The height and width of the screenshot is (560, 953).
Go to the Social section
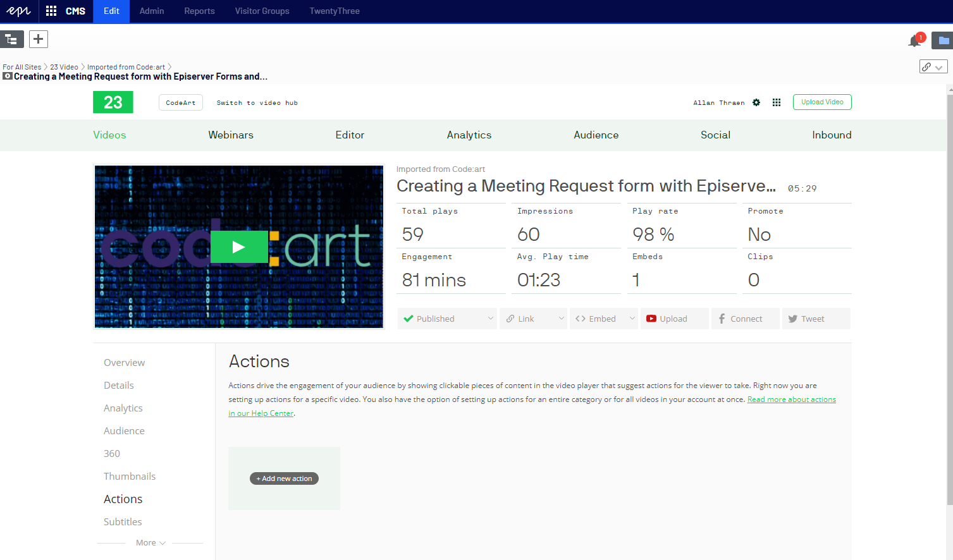(x=715, y=135)
